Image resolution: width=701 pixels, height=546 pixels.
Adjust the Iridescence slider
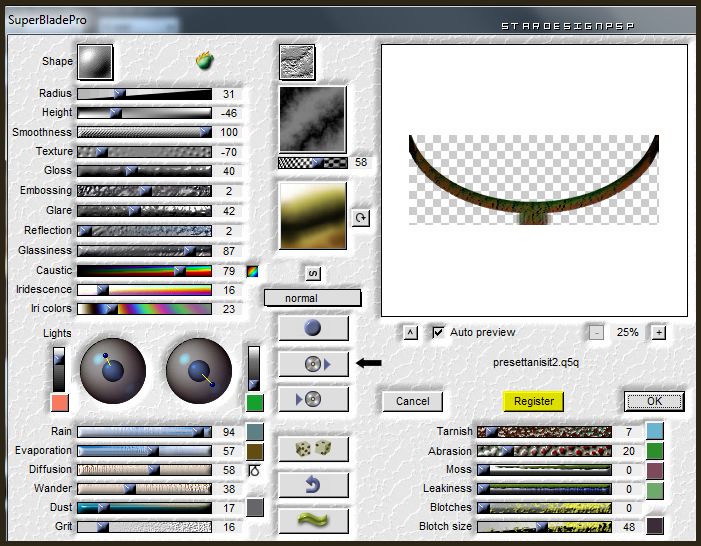pos(144,290)
